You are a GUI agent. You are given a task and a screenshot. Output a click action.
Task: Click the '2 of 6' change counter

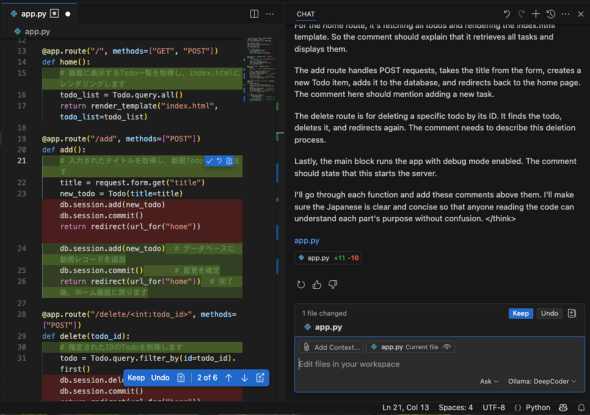pyautogui.click(x=207, y=378)
